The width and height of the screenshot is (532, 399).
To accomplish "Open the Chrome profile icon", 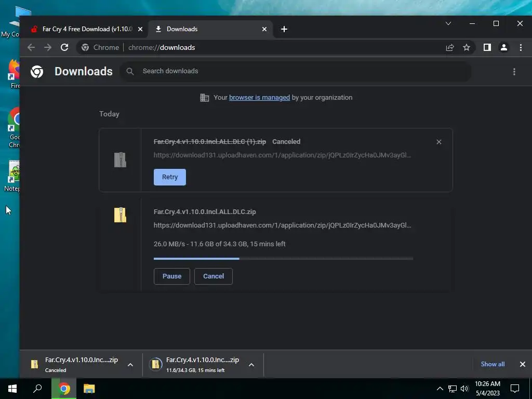I will click(x=504, y=47).
